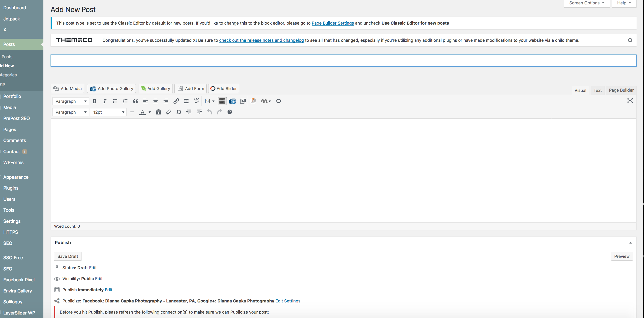644x318 pixels.
Task: Insert special character (omega icon)
Action: [x=179, y=112]
